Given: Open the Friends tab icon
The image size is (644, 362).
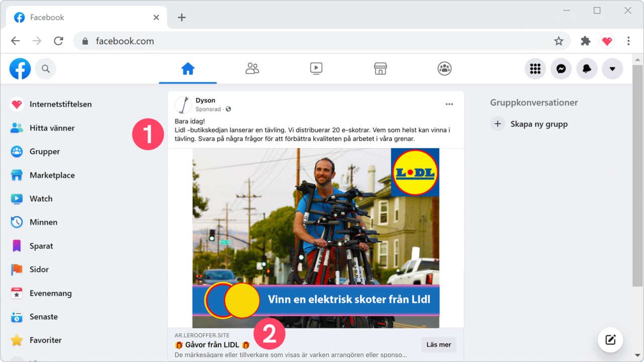Looking at the screenshot, I should 252,69.
